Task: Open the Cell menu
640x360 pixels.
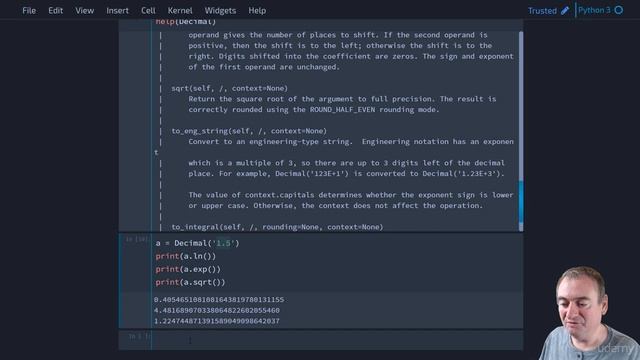Action: coord(148,11)
